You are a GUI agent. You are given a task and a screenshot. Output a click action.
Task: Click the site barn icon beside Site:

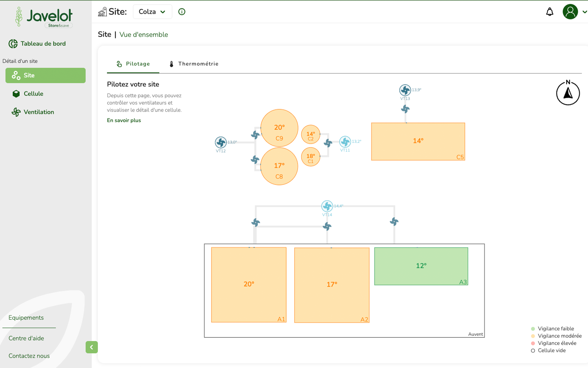point(102,12)
